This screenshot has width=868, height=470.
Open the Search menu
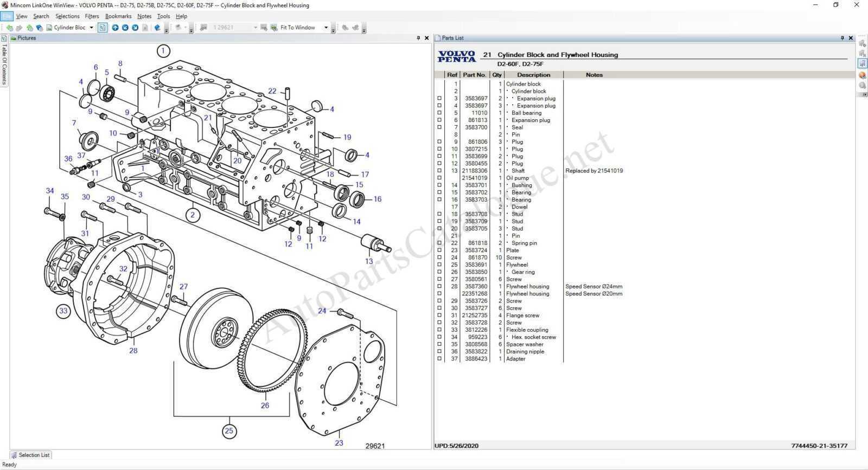[41, 16]
